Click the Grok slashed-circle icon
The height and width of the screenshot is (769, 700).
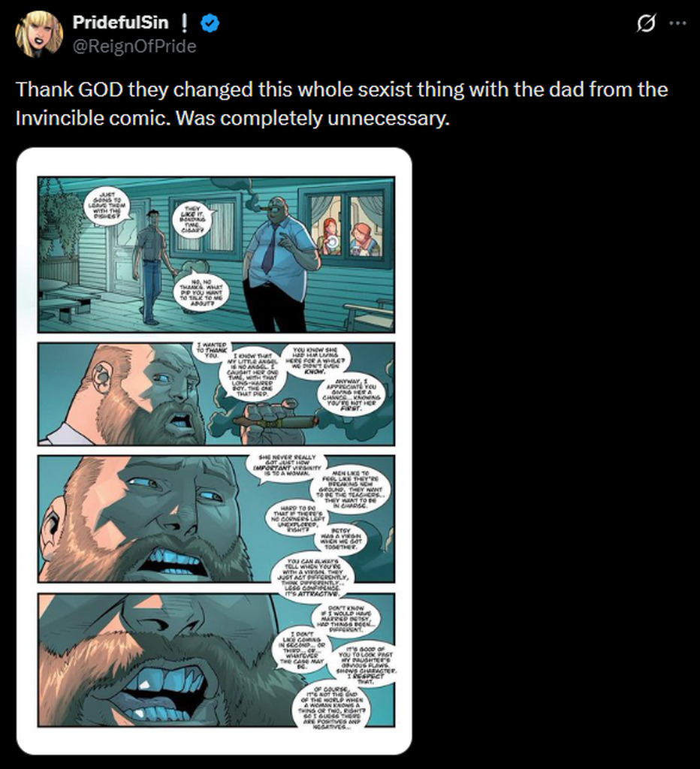[x=646, y=23]
